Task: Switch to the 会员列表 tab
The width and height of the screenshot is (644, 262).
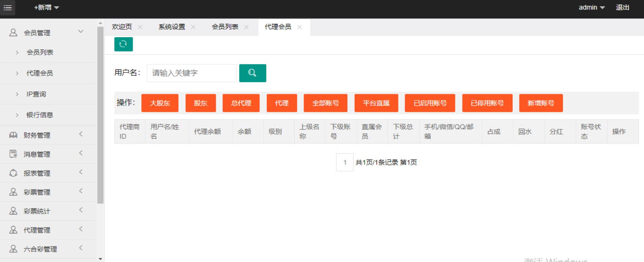Action: pyautogui.click(x=225, y=27)
